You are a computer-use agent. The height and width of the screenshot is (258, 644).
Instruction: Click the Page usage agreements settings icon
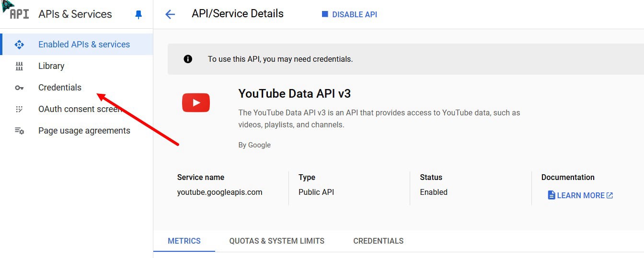click(x=19, y=131)
